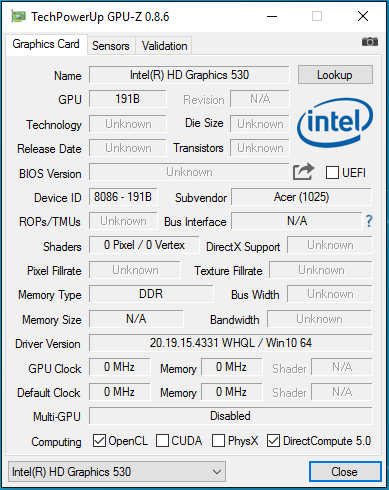The height and width of the screenshot is (490, 389).
Task: Click the Driver Version field
Action: (x=230, y=343)
